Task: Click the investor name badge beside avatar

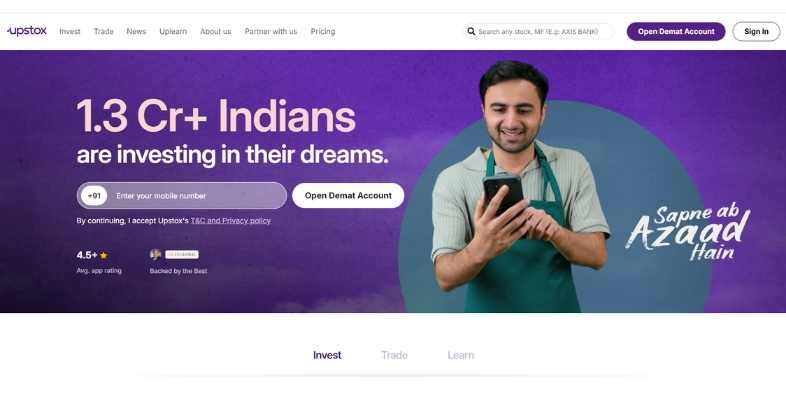Action: pyautogui.click(x=182, y=255)
